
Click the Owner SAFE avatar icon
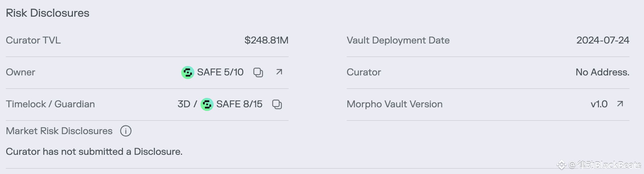(x=187, y=72)
